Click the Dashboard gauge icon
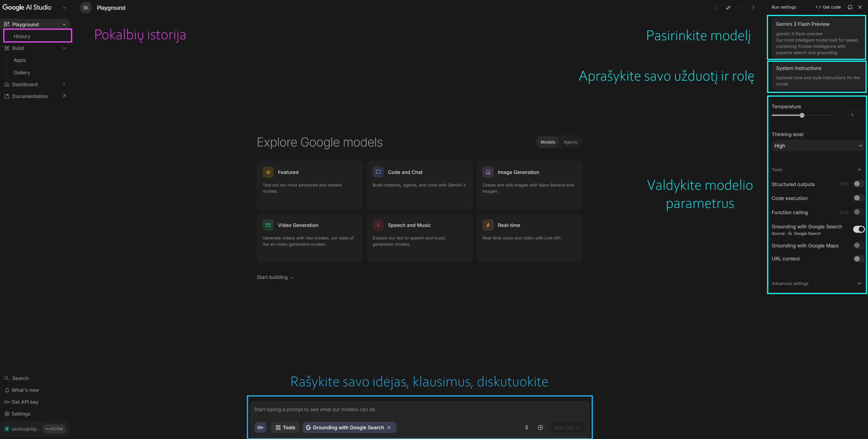Screen dimensions: 868x439 [x=6, y=84]
